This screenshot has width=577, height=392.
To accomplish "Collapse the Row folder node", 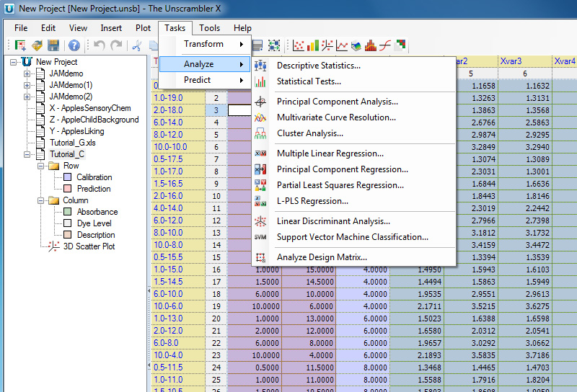I will pyautogui.click(x=40, y=166).
